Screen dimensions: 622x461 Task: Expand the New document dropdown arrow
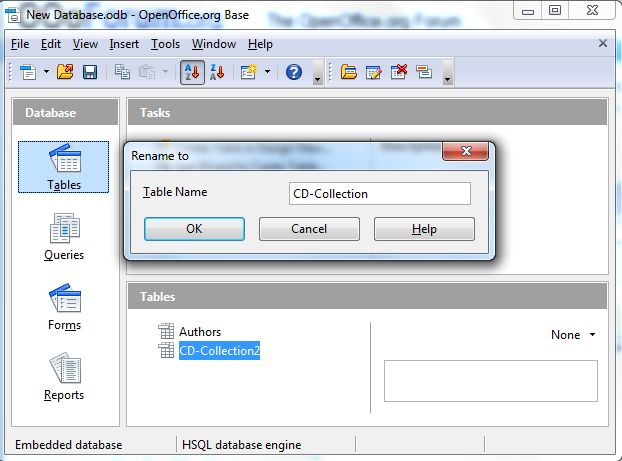pyautogui.click(x=45, y=72)
